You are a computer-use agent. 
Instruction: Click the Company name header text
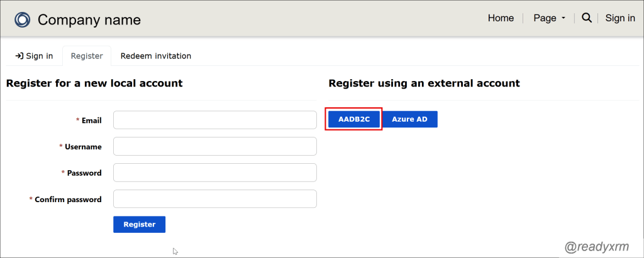click(89, 20)
